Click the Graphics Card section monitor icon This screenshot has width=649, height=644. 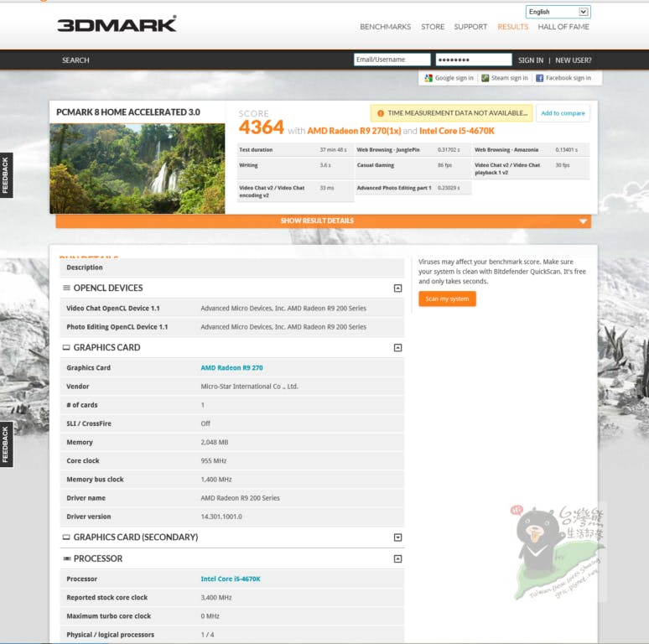tap(66, 347)
